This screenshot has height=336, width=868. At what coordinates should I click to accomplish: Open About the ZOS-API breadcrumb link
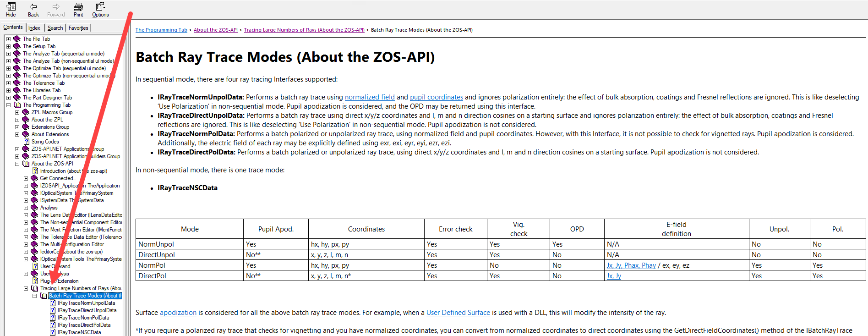216,30
